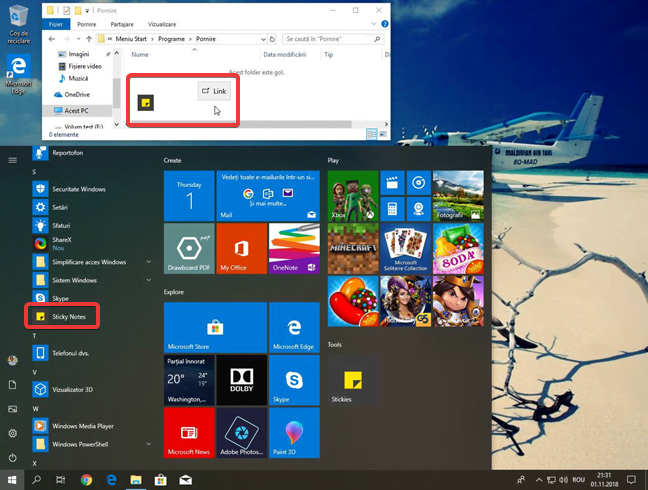Screen dimensions: 648x490
Task: Open the Fișier tab in File Explorer
Action: pos(56,24)
